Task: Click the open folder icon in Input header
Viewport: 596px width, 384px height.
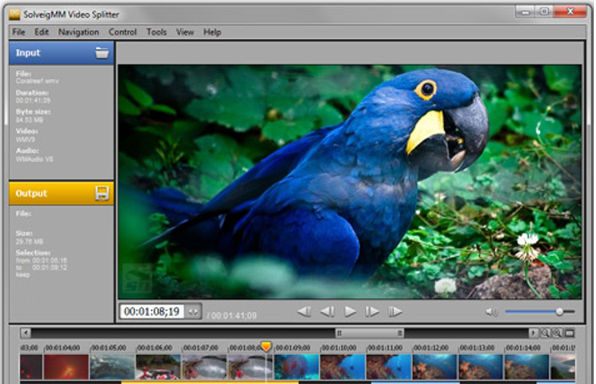Action: point(102,53)
